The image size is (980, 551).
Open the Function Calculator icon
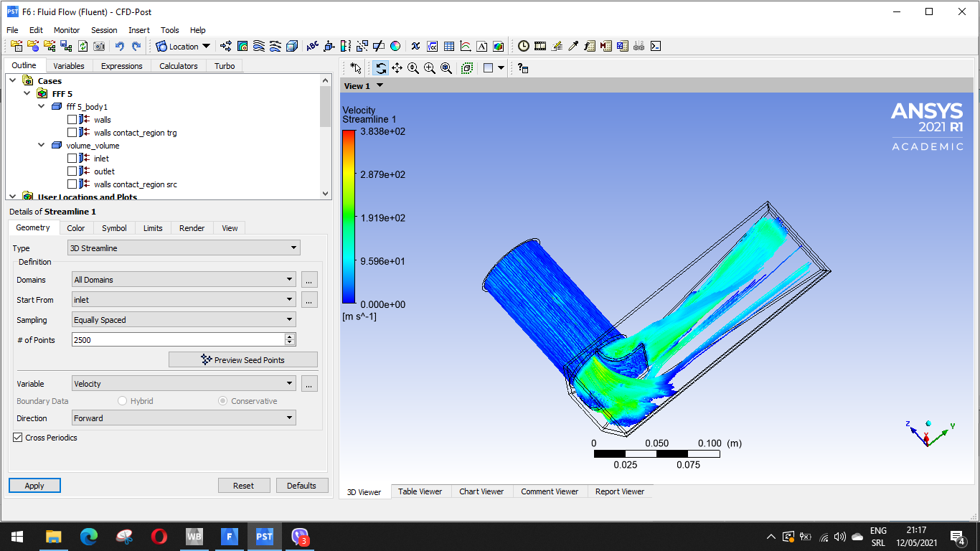590,46
